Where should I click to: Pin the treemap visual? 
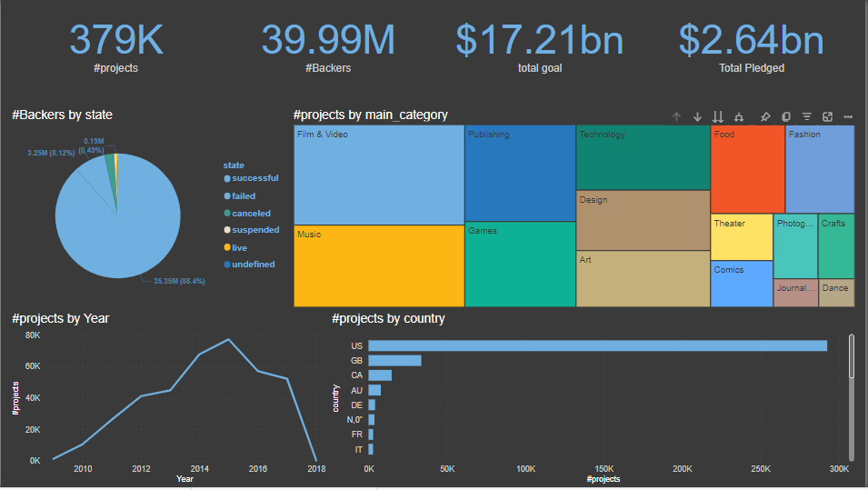pyautogui.click(x=764, y=116)
